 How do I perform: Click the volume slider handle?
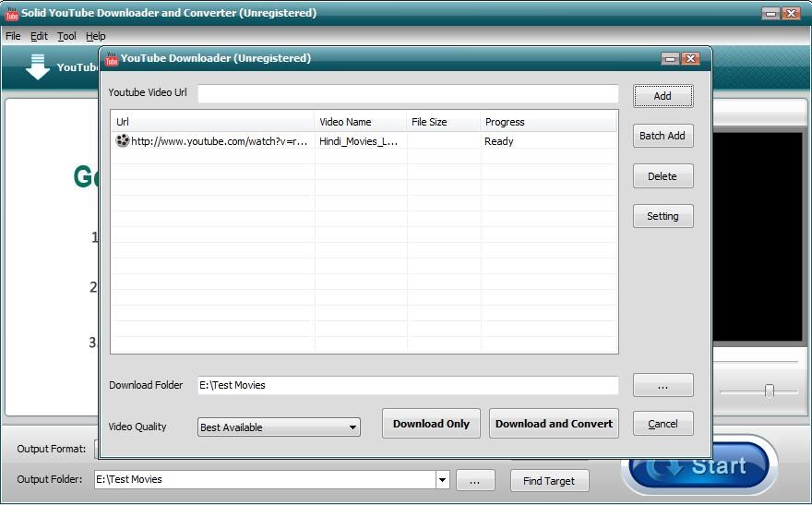[770, 391]
